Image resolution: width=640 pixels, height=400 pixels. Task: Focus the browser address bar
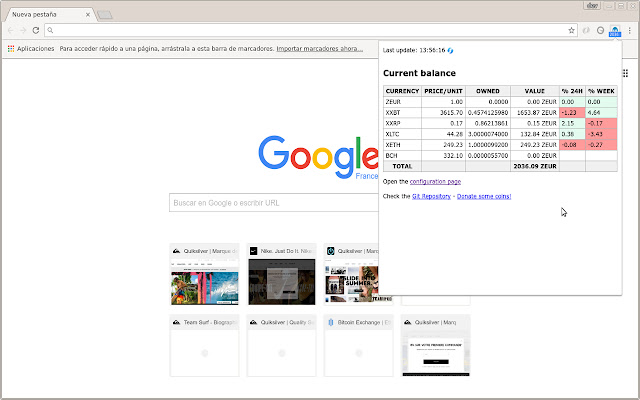pyautogui.click(x=310, y=30)
